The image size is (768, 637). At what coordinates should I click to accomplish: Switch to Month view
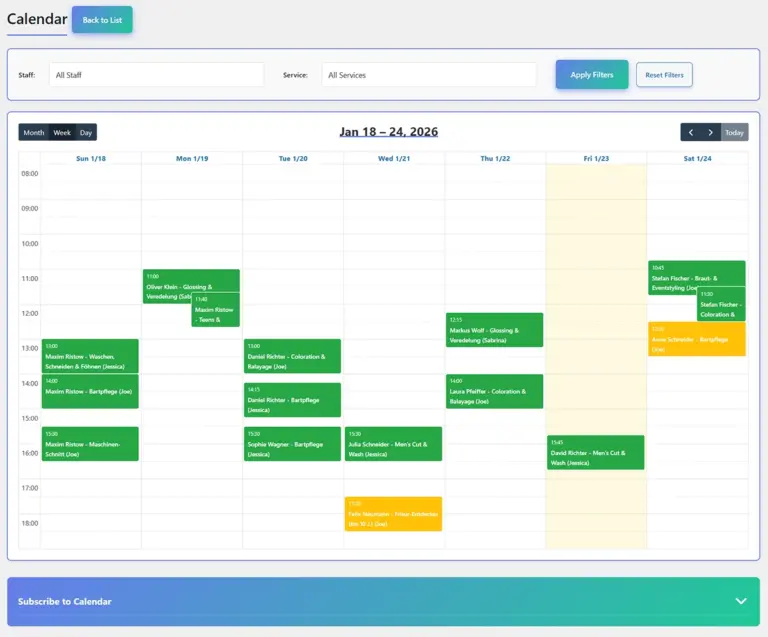tap(34, 132)
